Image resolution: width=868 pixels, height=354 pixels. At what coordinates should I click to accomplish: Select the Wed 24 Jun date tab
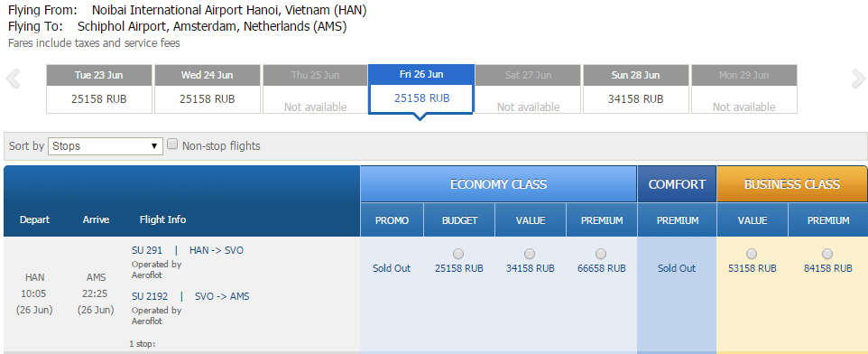(x=207, y=88)
